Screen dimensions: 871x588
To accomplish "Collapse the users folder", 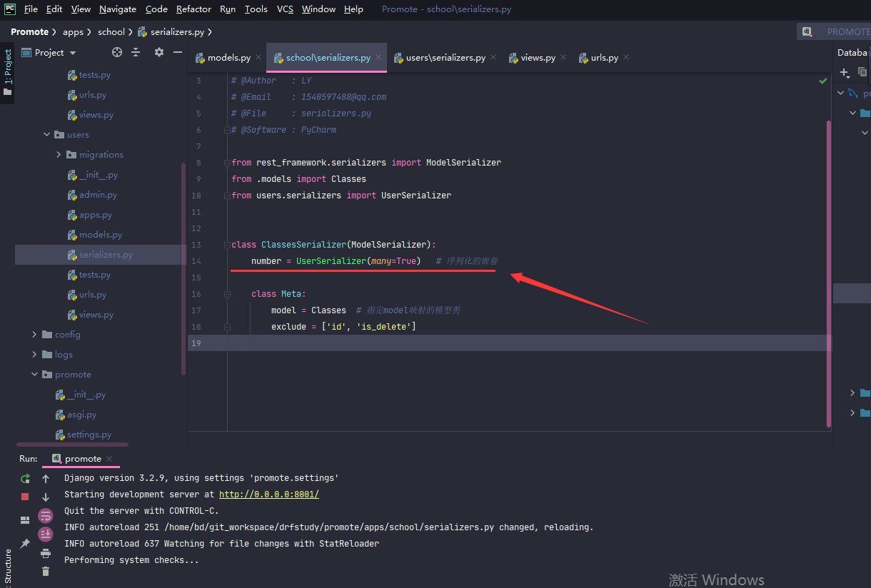I will coord(46,135).
